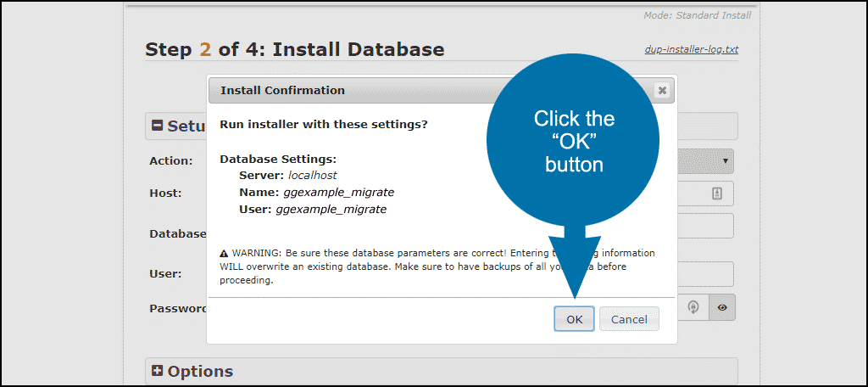Viewport: 868px width, 387px height.
Task: Click the "Mode: Standard Install" text
Action: click(697, 15)
